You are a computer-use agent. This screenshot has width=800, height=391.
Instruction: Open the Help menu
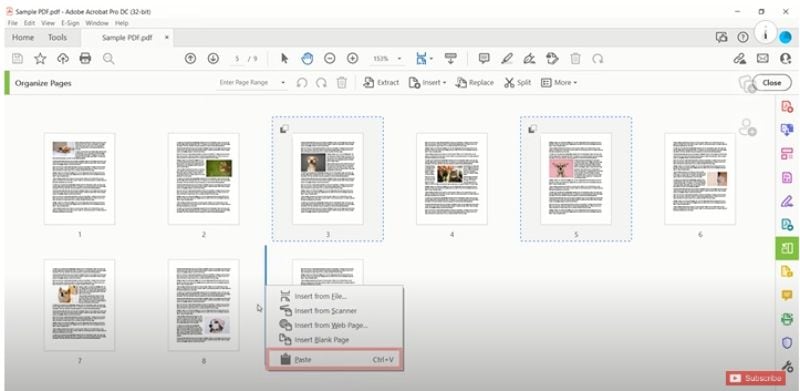click(x=121, y=23)
